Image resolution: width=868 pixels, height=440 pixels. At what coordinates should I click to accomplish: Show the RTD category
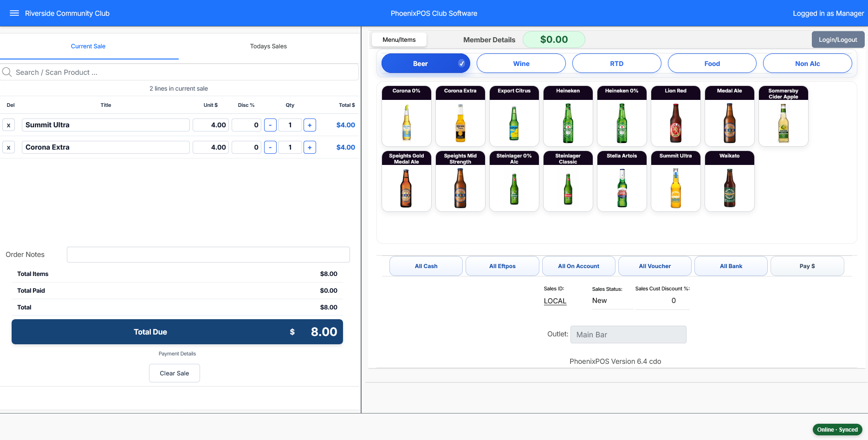617,63
